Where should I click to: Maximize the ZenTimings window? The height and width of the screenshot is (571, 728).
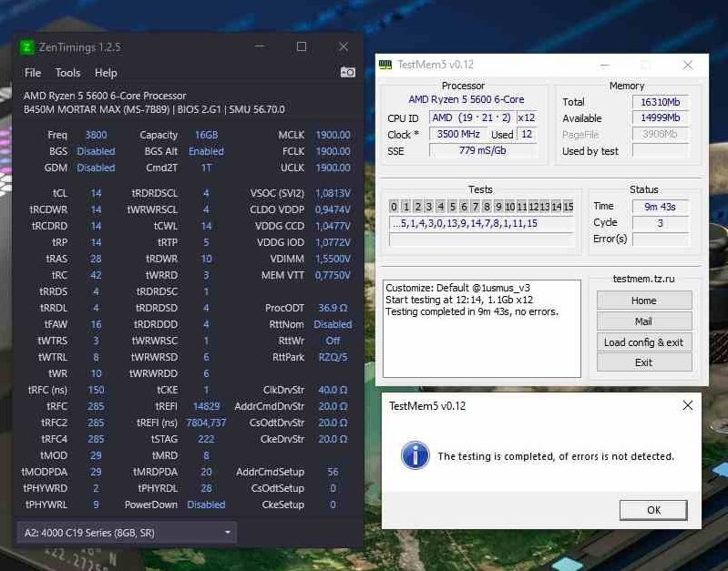302,46
